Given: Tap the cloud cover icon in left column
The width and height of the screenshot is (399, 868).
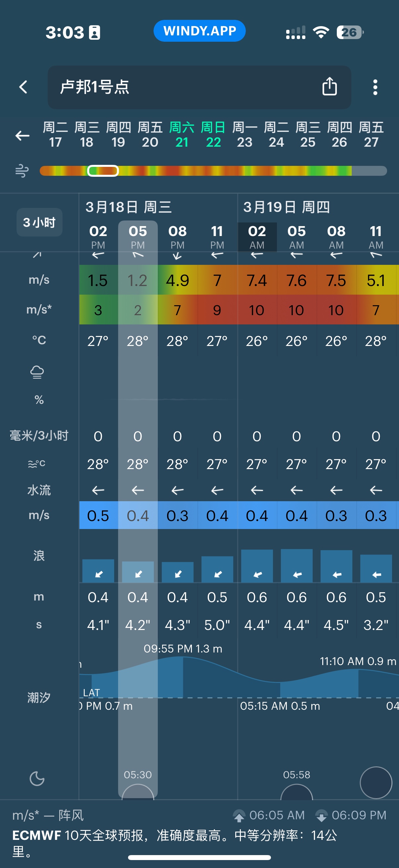Looking at the screenshot, I should (37, 372).
